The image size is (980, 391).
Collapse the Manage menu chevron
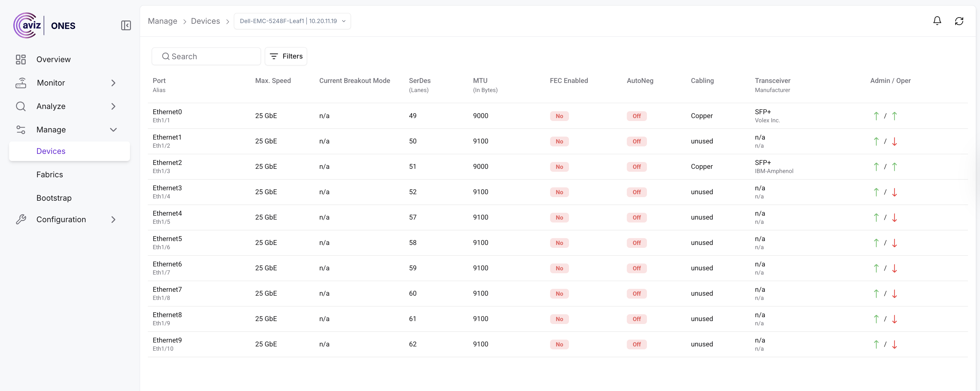point(113,130)
